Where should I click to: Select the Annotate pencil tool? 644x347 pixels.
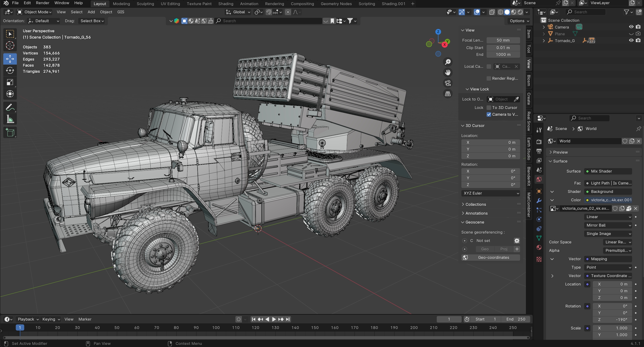point(10,108)
